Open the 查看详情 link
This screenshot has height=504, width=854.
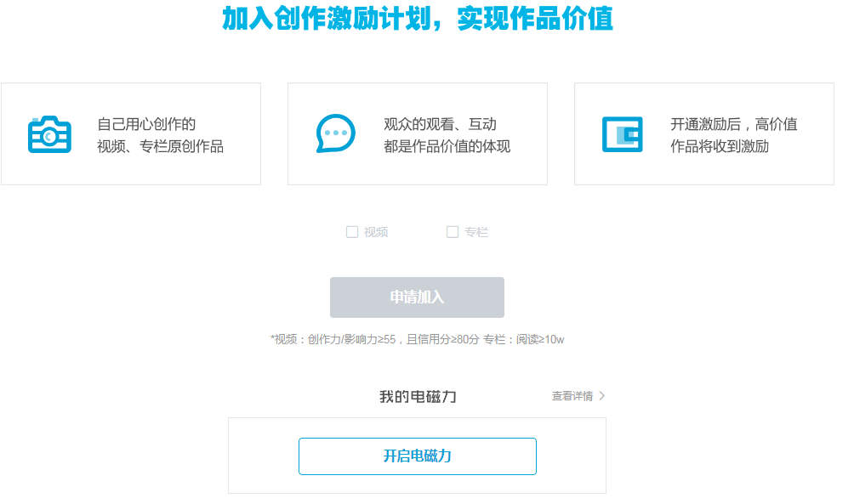click(572, 396)
